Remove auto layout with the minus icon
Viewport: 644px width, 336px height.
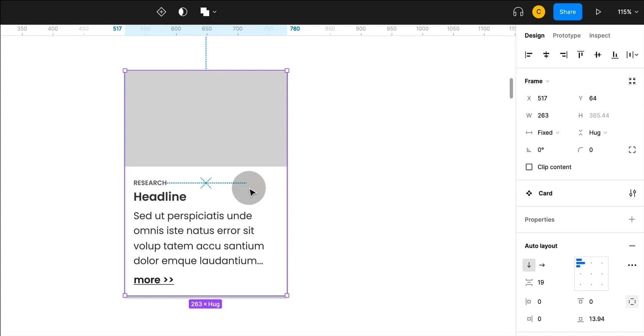pos(632,246)
